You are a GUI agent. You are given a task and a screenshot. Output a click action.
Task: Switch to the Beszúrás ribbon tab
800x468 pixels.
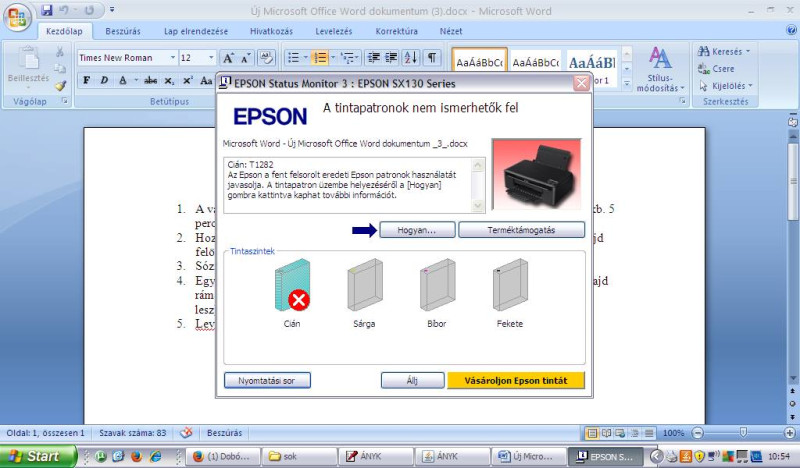point(123,31)
